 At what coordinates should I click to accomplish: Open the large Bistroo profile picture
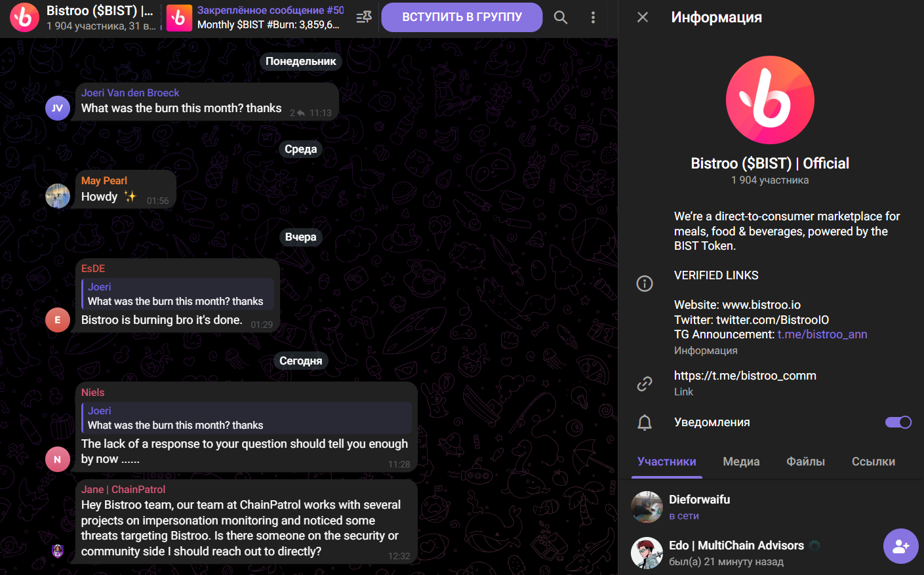point(770,100)
